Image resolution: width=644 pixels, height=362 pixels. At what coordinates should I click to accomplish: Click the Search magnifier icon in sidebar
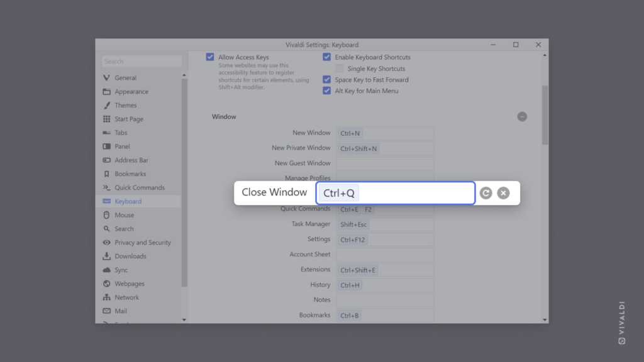tap(106, 229)
